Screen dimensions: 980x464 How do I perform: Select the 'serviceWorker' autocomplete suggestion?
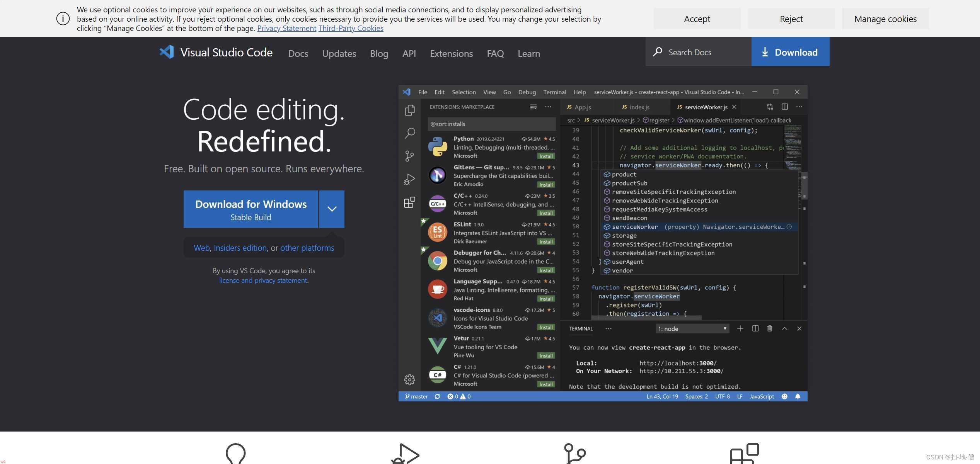point(699,227)
